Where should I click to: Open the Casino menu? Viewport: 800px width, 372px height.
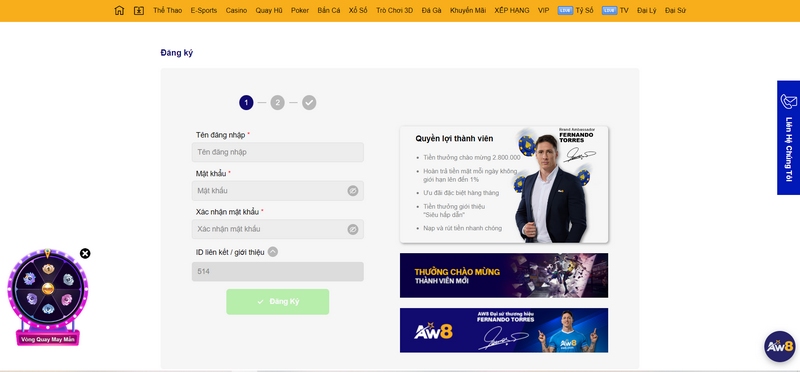236,10
